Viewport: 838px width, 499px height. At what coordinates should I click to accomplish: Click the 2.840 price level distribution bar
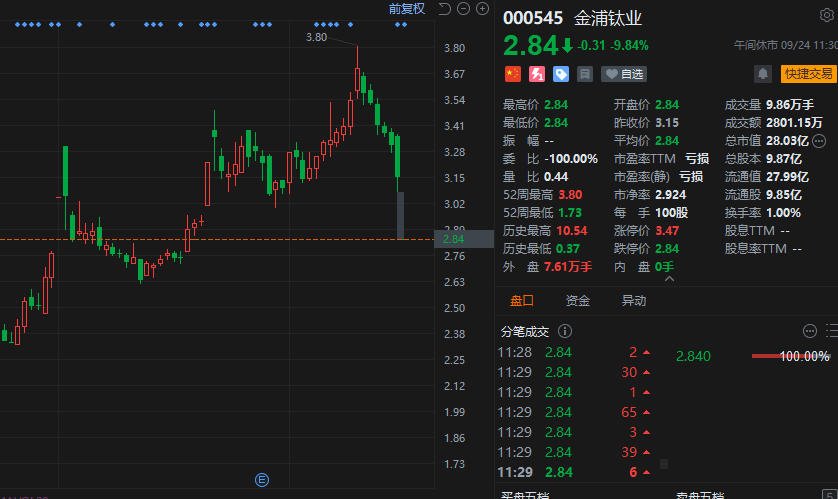[x=778, y=356]
